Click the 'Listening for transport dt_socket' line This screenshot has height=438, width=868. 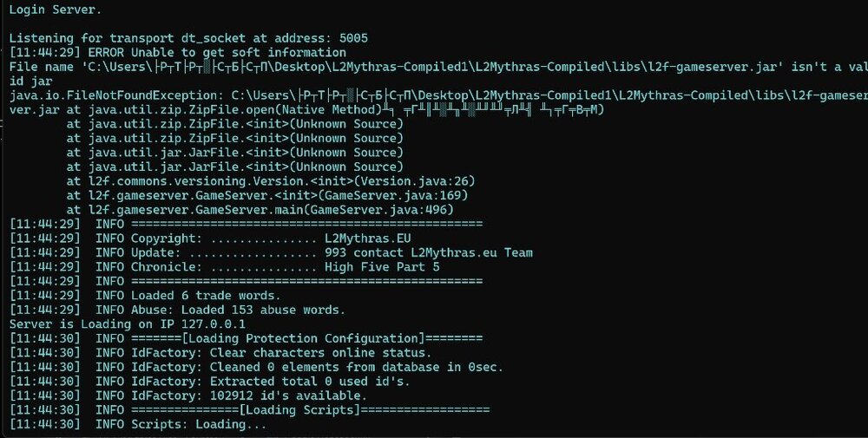[x=188, y=38]
